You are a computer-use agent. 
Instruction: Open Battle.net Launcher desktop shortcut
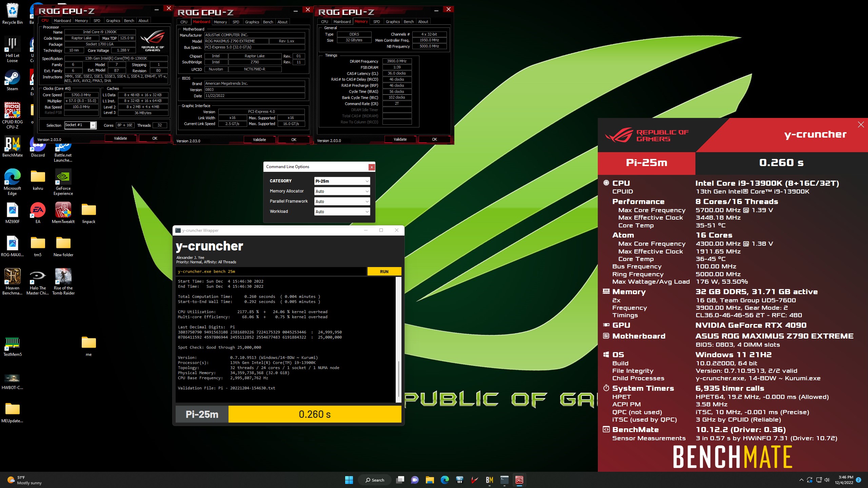[63, 151]
